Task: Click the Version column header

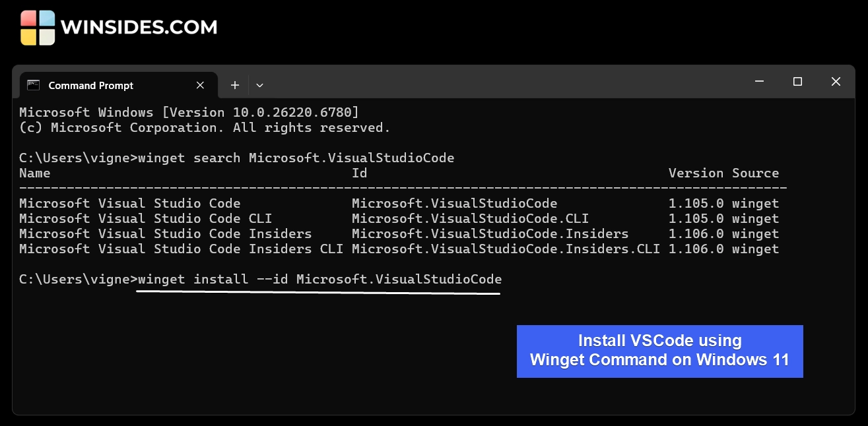Action: 696,173
